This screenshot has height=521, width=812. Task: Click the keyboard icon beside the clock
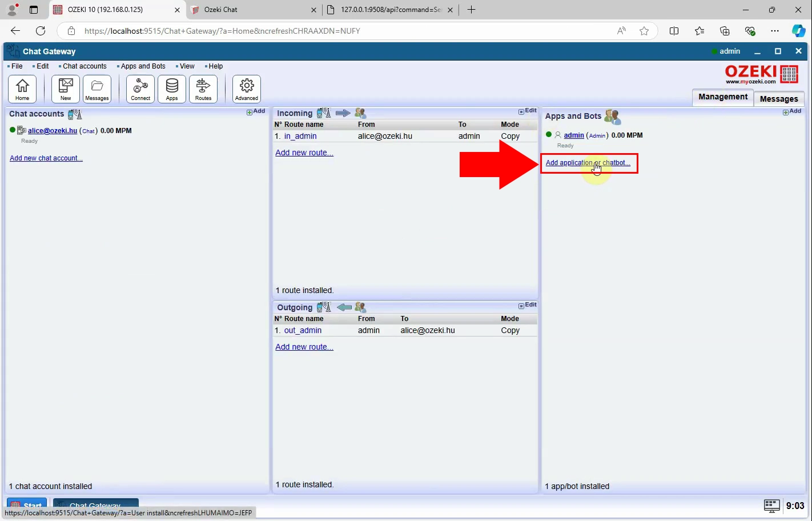click(771, 506)
